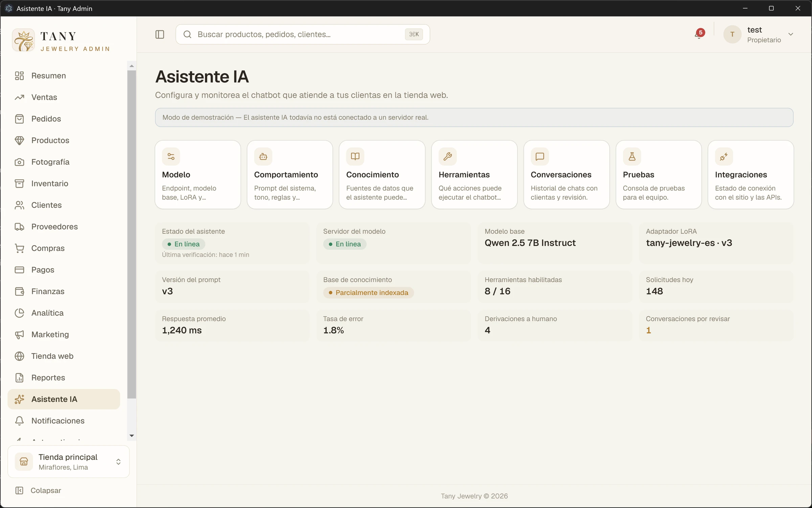Open the Conocimiento card title

(x=373, y=175)
